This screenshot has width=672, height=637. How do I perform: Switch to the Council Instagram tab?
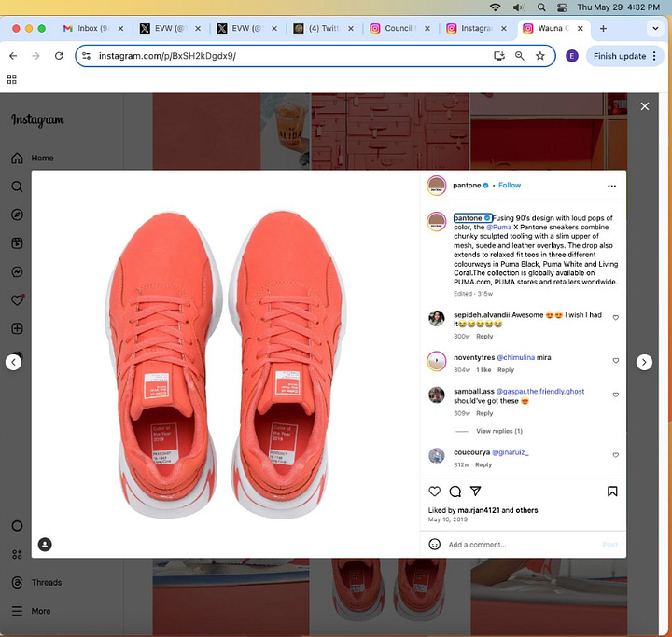400,28
